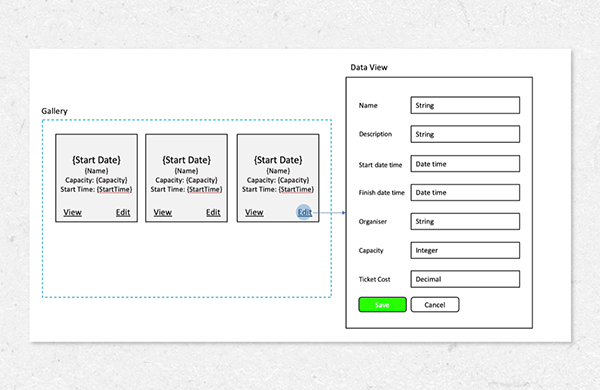Click the Finish date time field
Screen dimensions: 600x390
tap(465, 193)
